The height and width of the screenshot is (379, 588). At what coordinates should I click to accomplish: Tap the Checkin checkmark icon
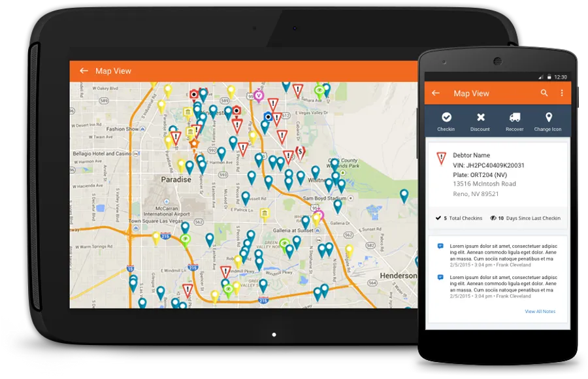[446, 118]
